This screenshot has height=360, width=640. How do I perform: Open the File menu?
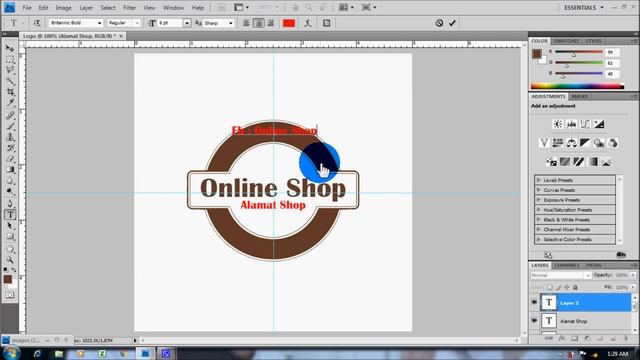point(27,8)
